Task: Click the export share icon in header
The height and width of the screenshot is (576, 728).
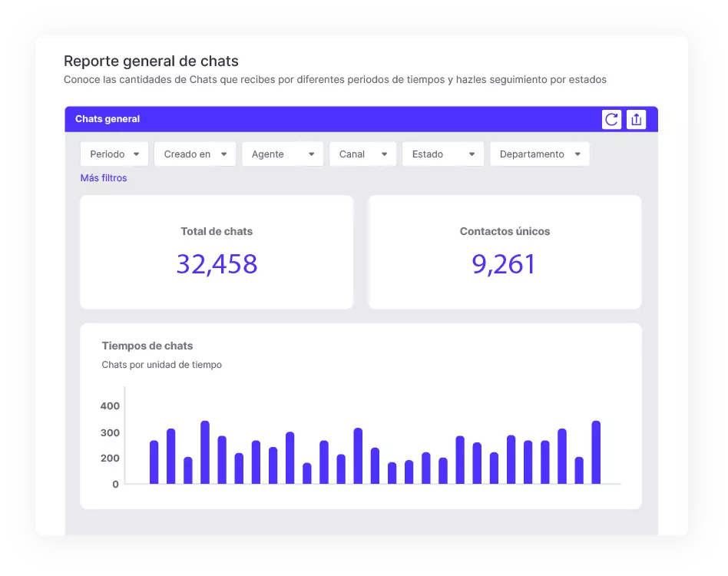Action: point(636,119)
